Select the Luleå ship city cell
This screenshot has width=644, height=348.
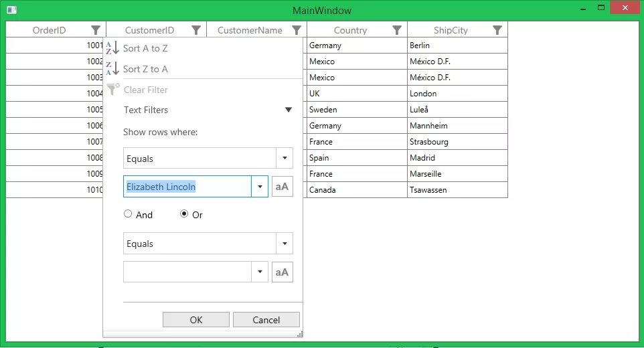457,109
